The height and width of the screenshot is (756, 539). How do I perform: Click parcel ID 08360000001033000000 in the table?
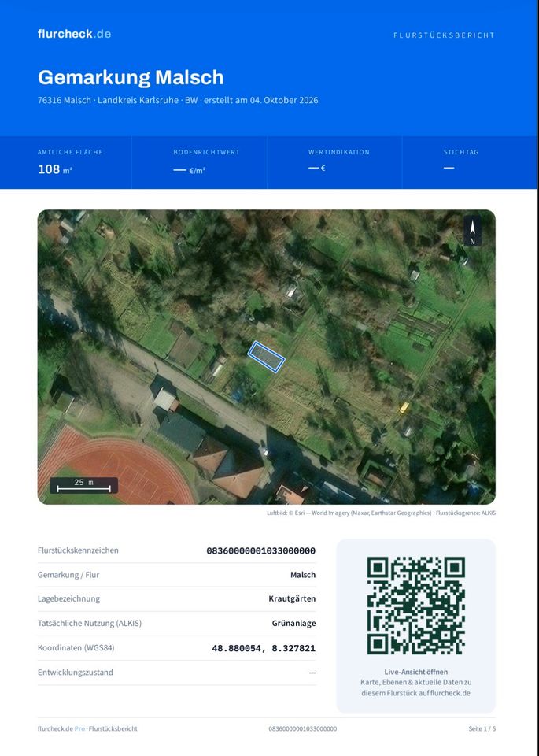[261, 550]
